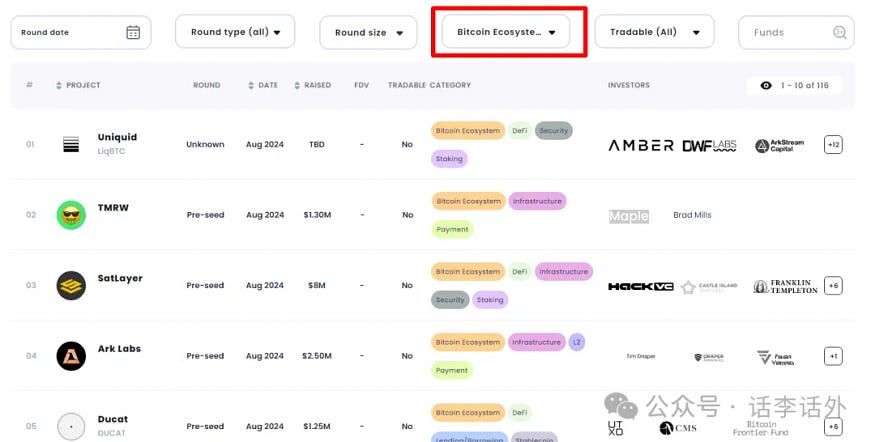Click the Staking tag in SatLayer row
This screenshot has width=875, height=442.
coord(490,300)
